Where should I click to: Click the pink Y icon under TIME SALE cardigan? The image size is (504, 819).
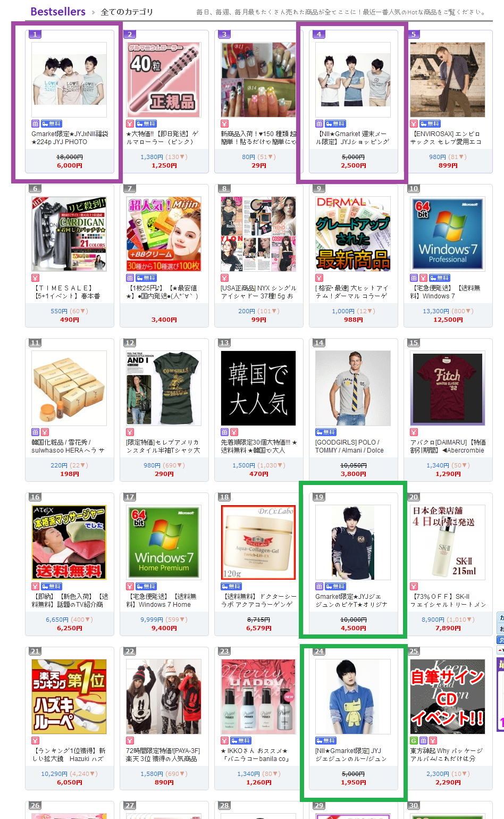click(x=35, y=278)
